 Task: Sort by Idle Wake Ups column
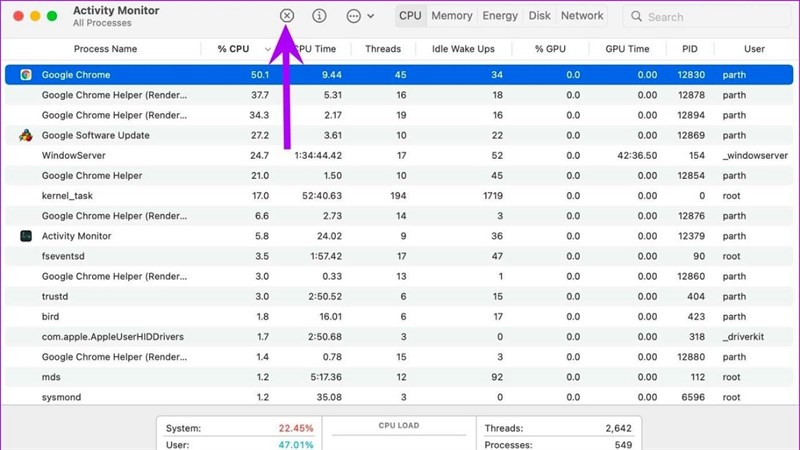463,49
